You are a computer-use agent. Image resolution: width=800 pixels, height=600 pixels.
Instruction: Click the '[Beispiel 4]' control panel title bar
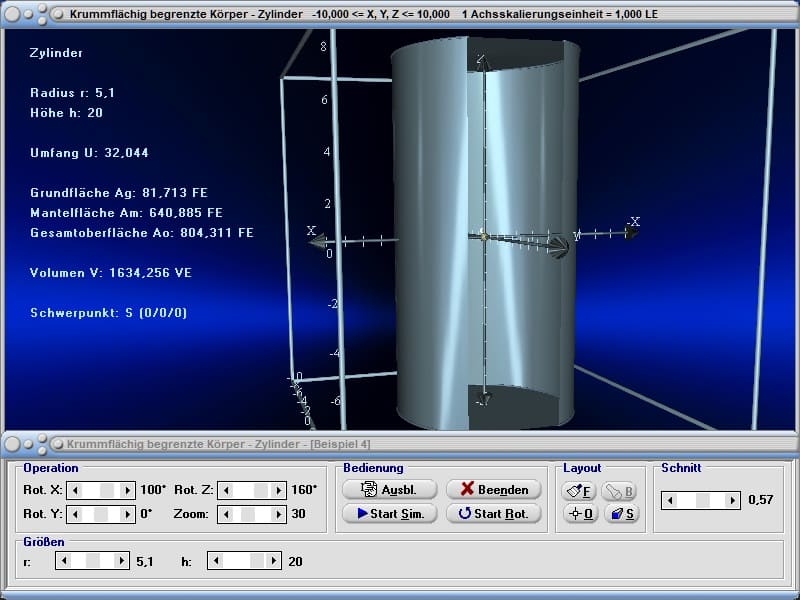click(400, 444)
